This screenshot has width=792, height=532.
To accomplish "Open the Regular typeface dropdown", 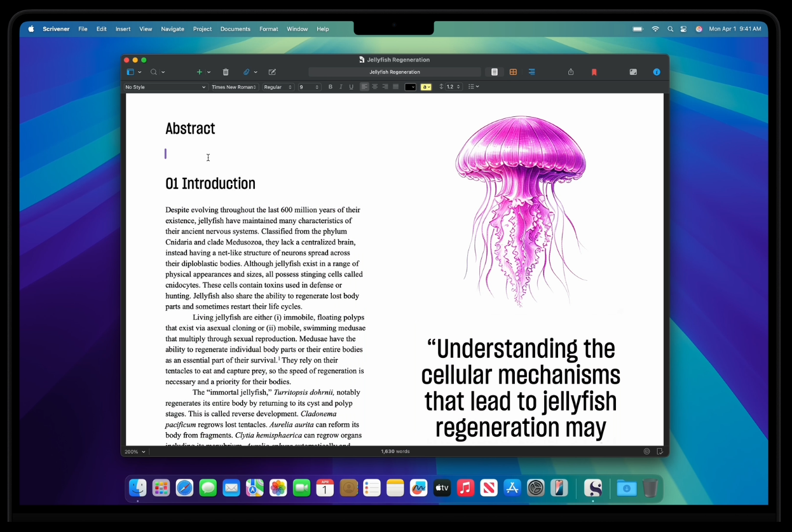I will point(278,87).
